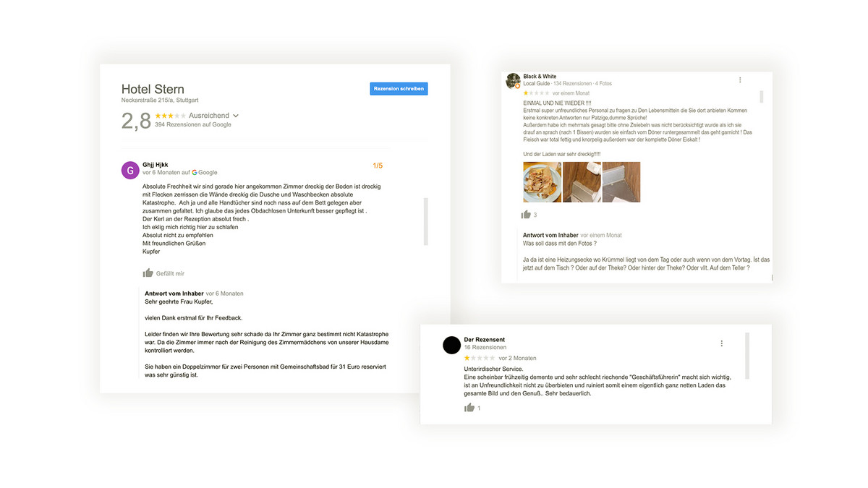
Task: Click thumbs-up under Der Rezensent review
Action: point(469,408)
